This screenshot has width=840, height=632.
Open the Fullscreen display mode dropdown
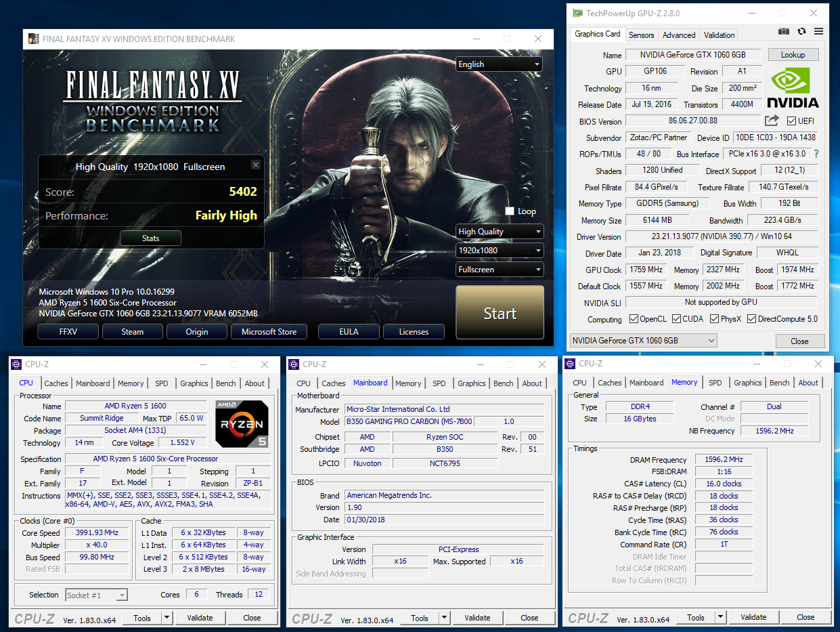(500, 270)
